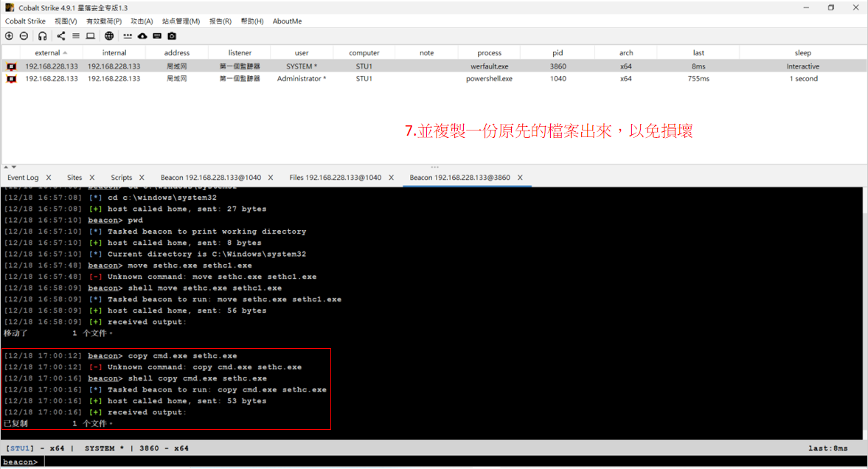This screenshot has height=469, width=868.
Task: Click the 1 second sleep value
Action: [x=804, y=79]
